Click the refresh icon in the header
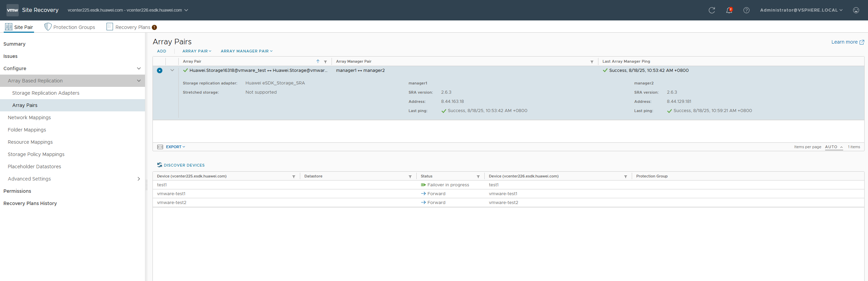The height and width of the screenshot is (281, 868). click(x=712, y=10)
